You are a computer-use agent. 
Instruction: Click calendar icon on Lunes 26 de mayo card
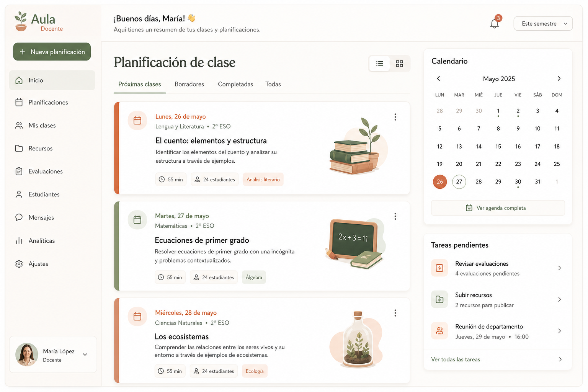(137, 121)
